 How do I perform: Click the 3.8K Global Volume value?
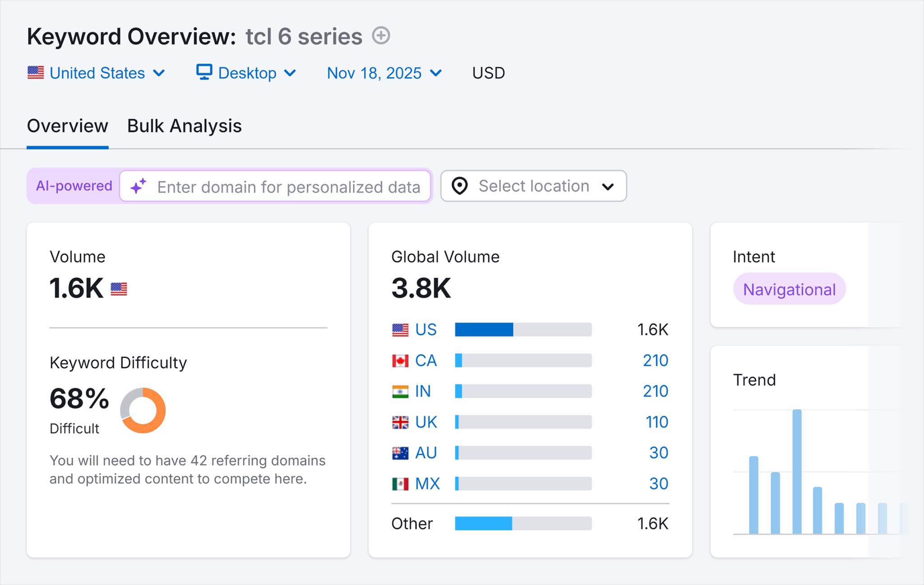click(421, 288)
